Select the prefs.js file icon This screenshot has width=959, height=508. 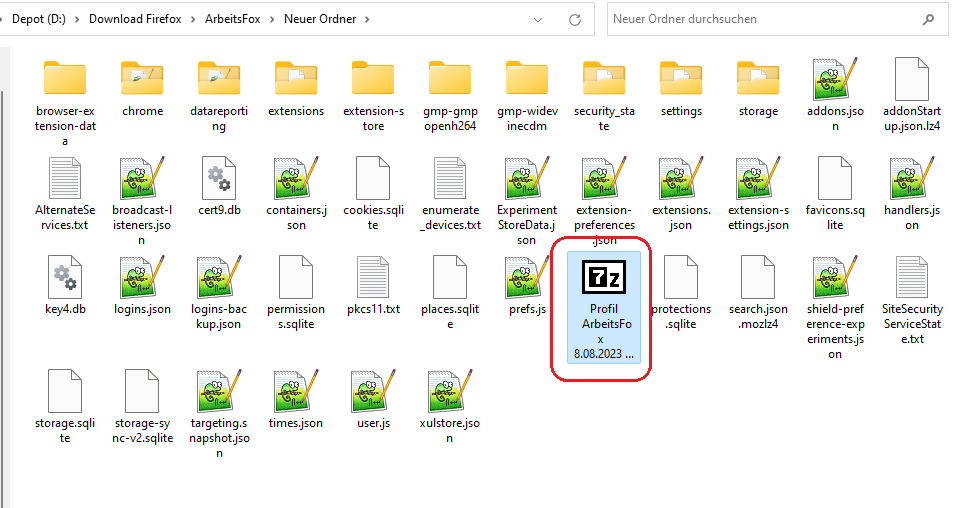pos(527,277)
